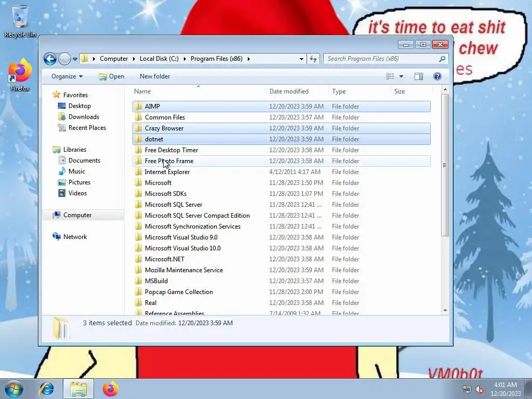
Task: Select Libraries in the navigation pane
Action: 75,150
